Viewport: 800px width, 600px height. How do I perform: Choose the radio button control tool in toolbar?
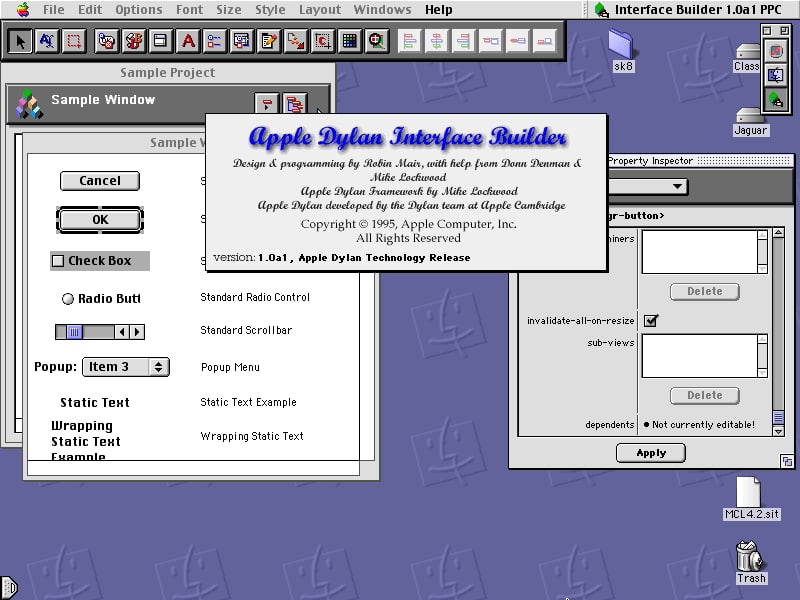point(107,41)
